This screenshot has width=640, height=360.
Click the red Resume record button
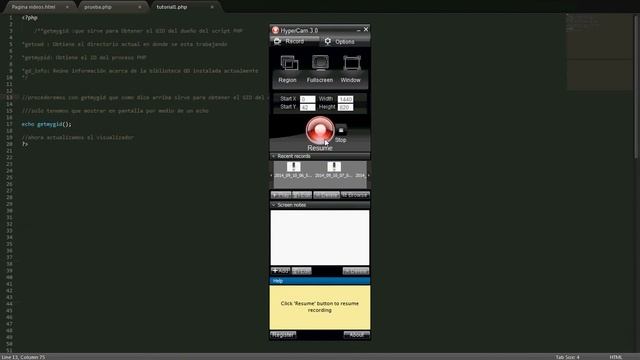[320, 130]
